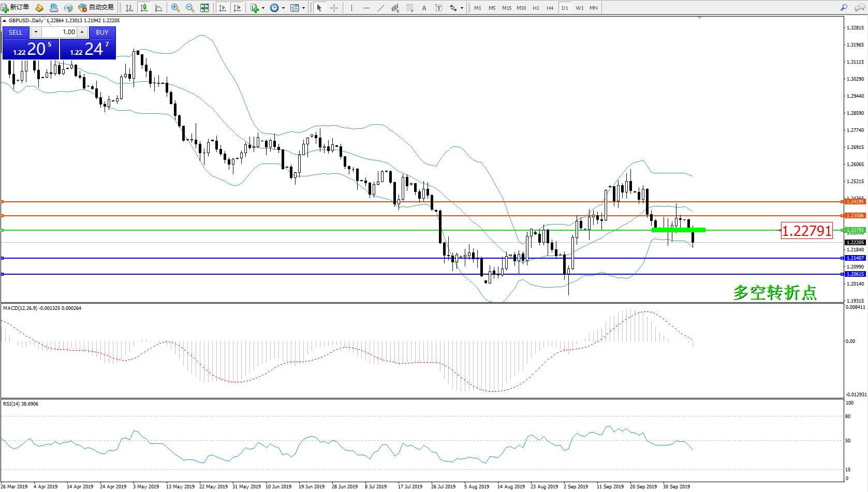Zoom in on the chart
Viewport: 868px width, 492px height.
[x=175, y=8]
